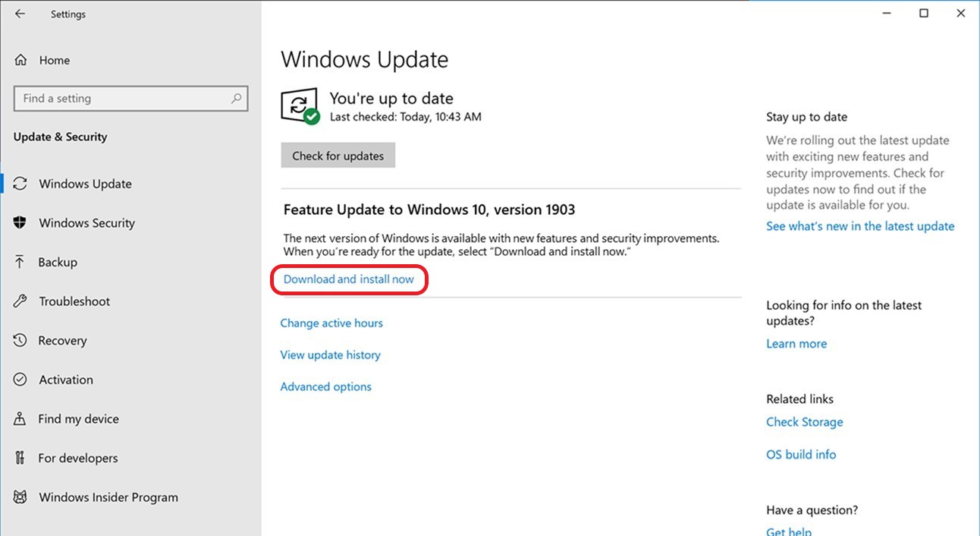The image size is (980, 536).
Task: Click the Windows Security shield icon
Action: point(21,222)
